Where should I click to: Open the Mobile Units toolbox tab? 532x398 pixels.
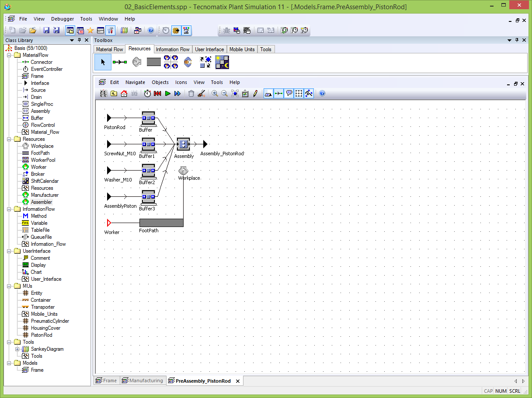242,49
